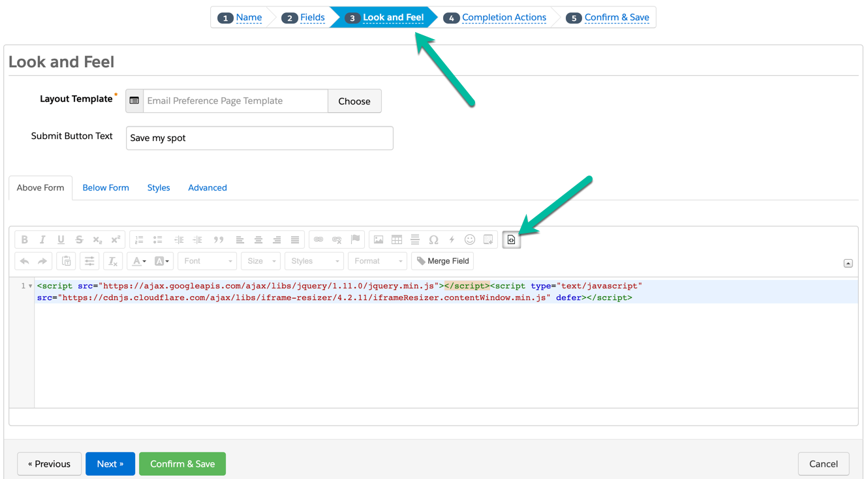Click the block quote icon
The width and height of the screenshot is (868, 479).
pyautogui.click(x=219, y=240)
